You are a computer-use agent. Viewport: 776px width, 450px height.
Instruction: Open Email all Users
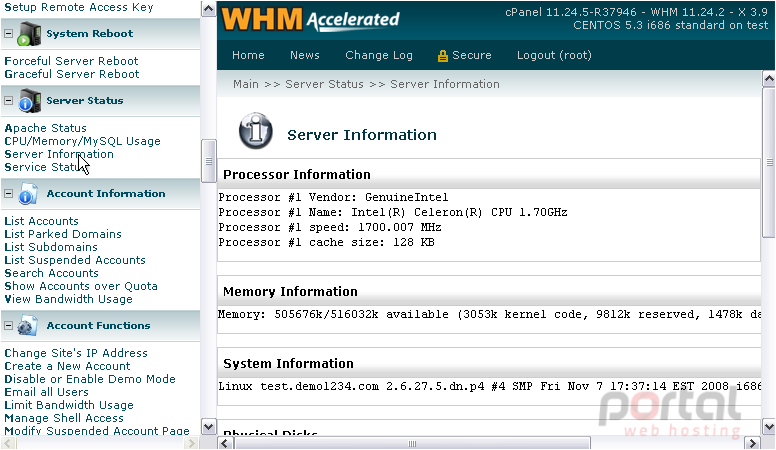(x=47, y=392)
